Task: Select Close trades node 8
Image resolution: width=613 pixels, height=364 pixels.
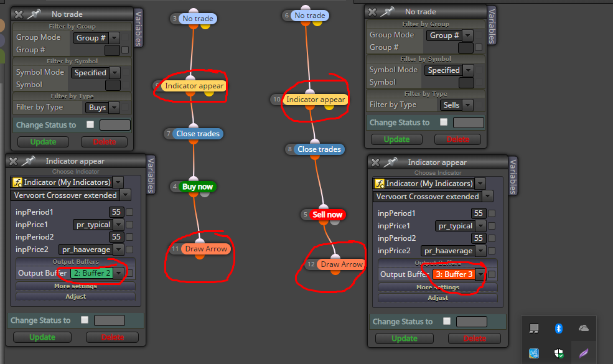Action: coord(319,149)
